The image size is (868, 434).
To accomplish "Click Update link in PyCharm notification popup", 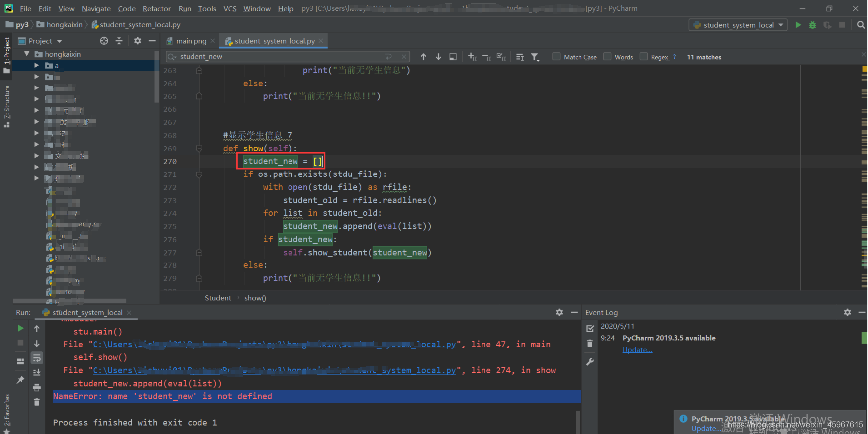I will 705,428.
